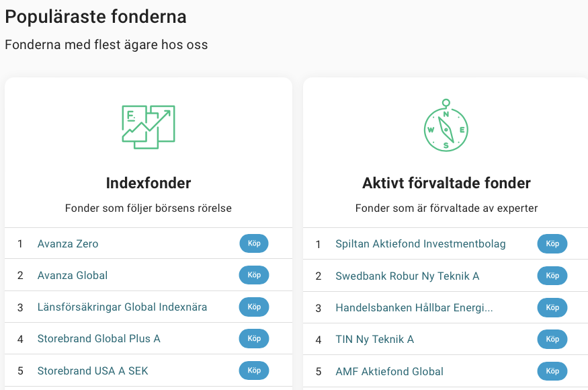Open Storebrand Global Plus A fund
The width and height of the screenshot is (588, 390).
99,339
